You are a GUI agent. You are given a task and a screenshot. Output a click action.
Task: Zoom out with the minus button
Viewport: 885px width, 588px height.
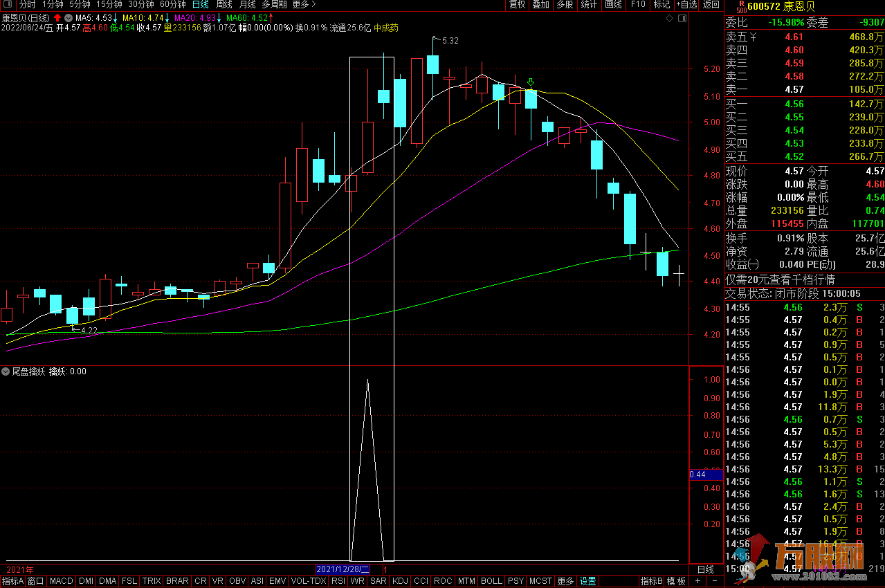click(x=715, y=581)
